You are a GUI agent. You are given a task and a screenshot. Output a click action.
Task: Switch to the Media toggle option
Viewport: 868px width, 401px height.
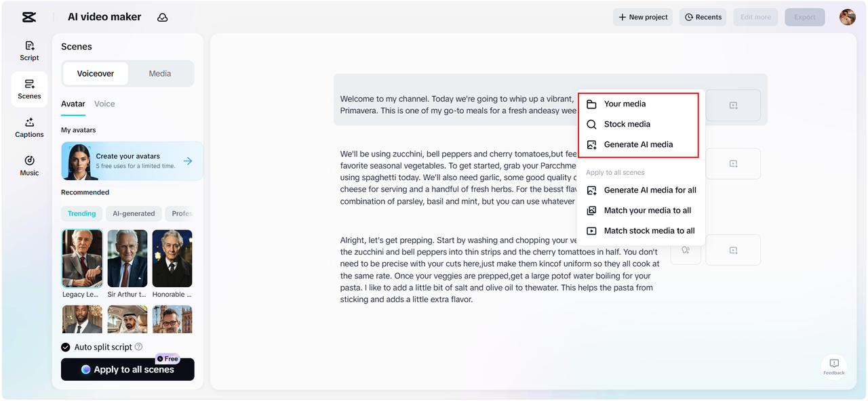pyautogui.click(x=160, y=74)
